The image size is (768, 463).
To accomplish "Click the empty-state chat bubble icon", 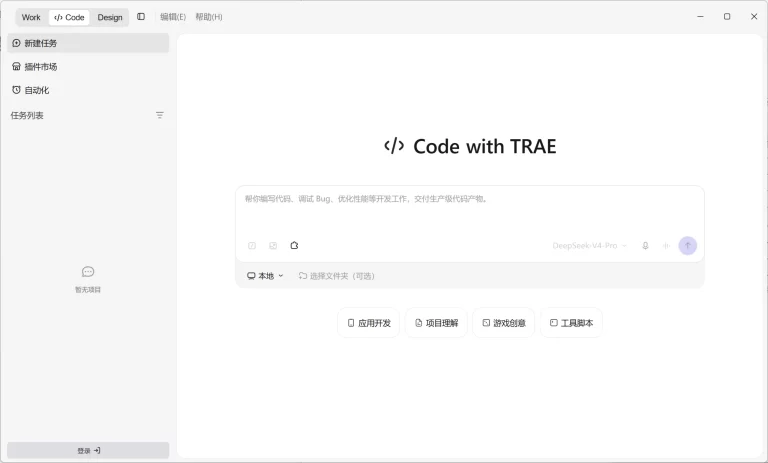I will click(88, 271).
